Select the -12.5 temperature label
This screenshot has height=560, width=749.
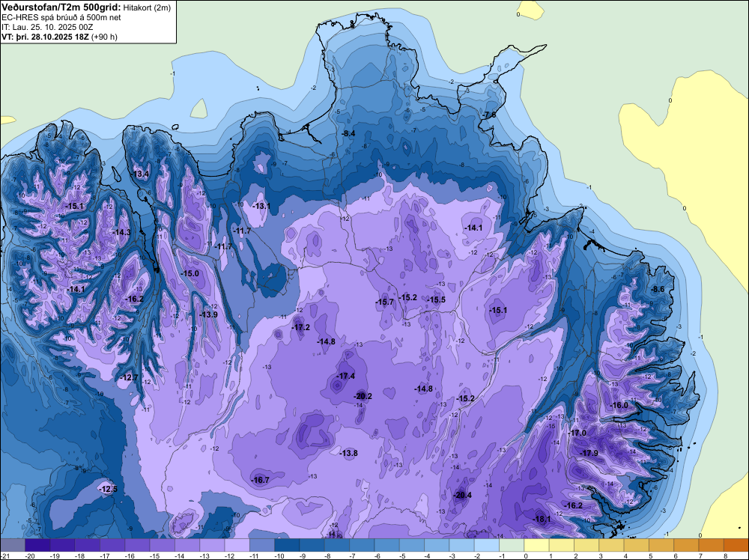click(x=108, y=490)
